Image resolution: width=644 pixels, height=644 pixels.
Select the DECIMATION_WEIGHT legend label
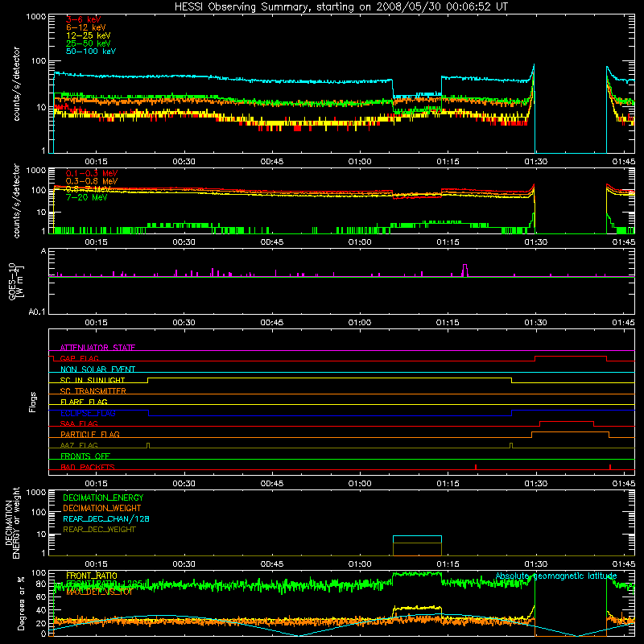coord(102,508)
